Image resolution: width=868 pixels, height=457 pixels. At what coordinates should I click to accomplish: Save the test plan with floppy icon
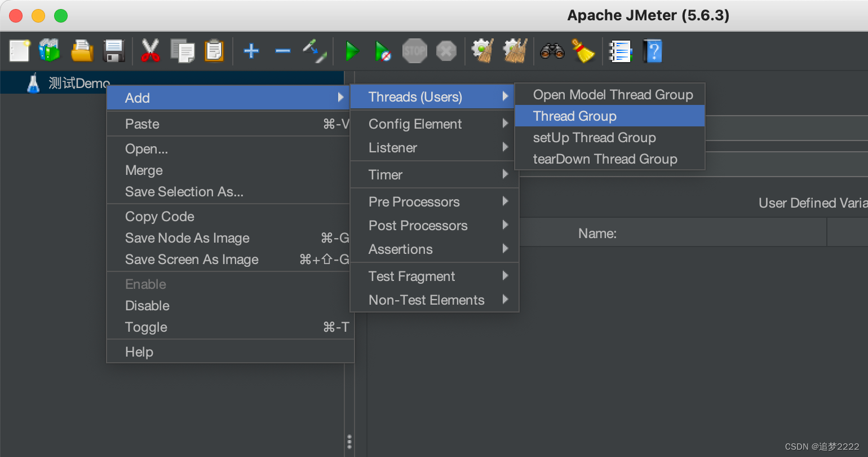point(114,51)
